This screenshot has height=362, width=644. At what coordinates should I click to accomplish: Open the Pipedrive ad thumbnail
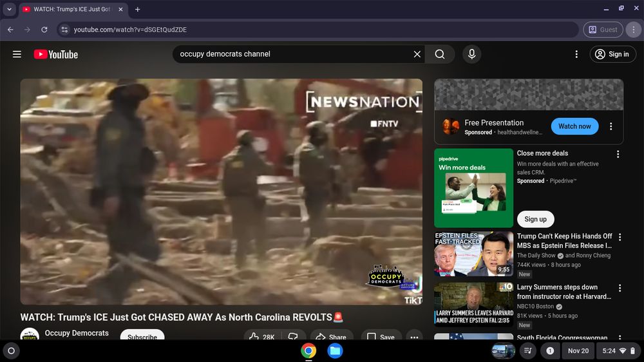[473, 188]
